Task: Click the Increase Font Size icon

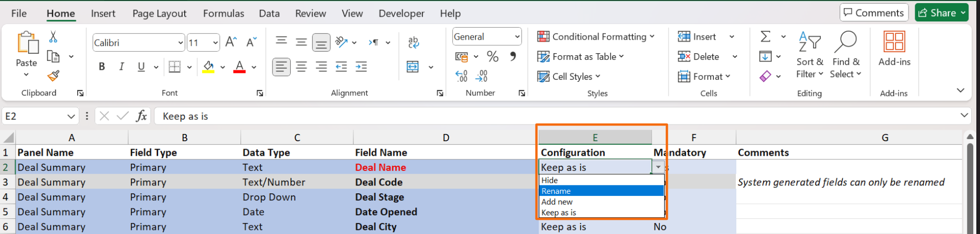Action: click(x=231, y=42)
